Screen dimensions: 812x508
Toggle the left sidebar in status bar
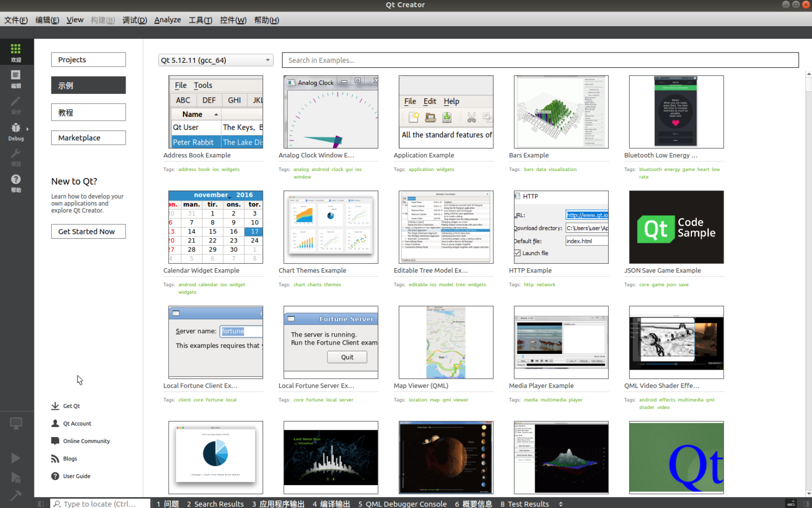(41, 504)
